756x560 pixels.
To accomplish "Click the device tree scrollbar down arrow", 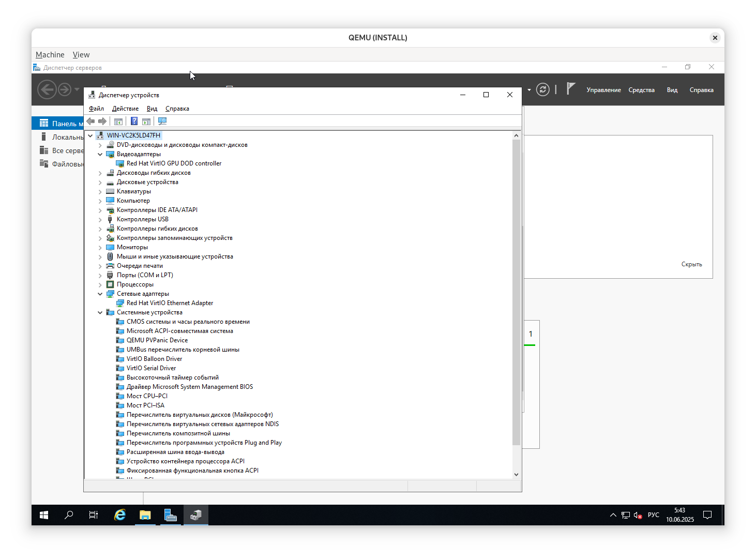I will 516,474.
